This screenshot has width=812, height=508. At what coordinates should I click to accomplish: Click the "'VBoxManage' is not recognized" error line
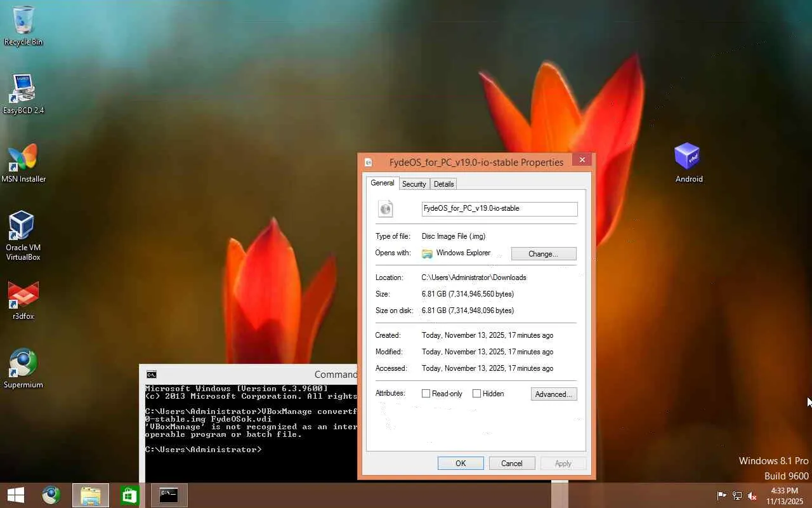[x=251, y=427]
